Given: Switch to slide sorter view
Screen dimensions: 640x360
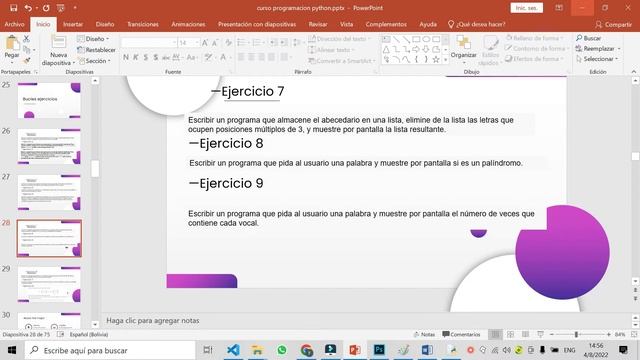Looking at the screenshot, I should point(510,334).
